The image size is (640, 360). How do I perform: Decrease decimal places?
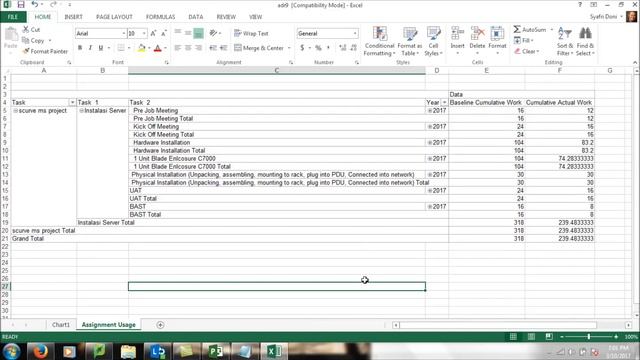(x=353, y=48)
